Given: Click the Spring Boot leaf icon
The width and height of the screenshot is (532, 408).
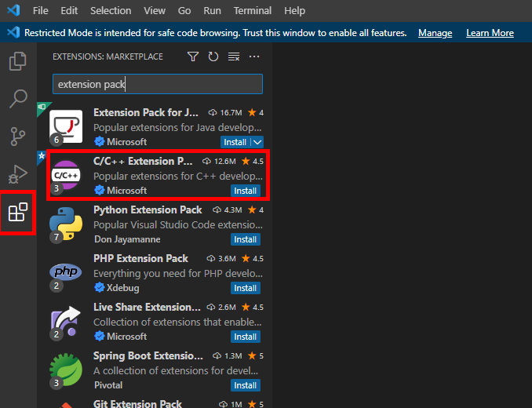Looking at the screenshot, I should [x=66, y=370].
